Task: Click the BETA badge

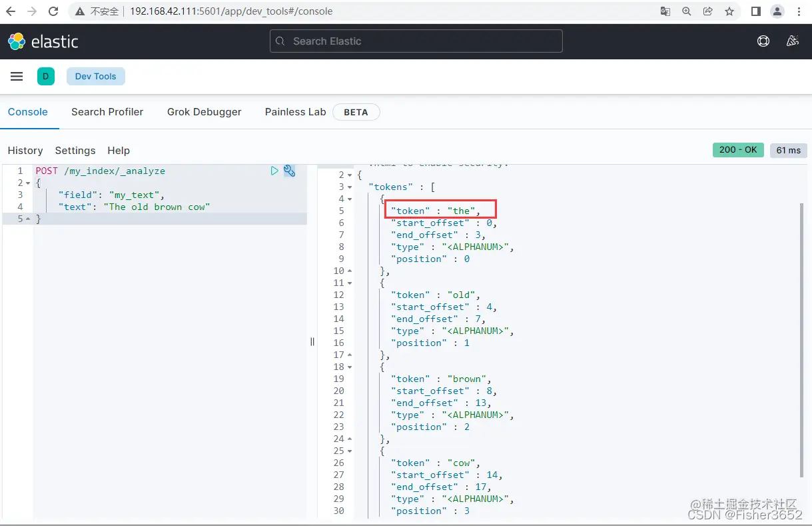Action: click(x=356, y=112)
